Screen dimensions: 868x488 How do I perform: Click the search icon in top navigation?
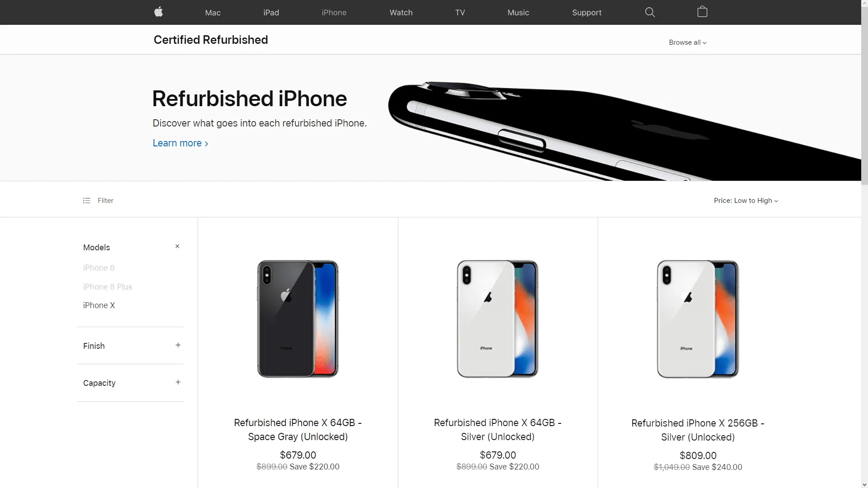coord(650,12)
